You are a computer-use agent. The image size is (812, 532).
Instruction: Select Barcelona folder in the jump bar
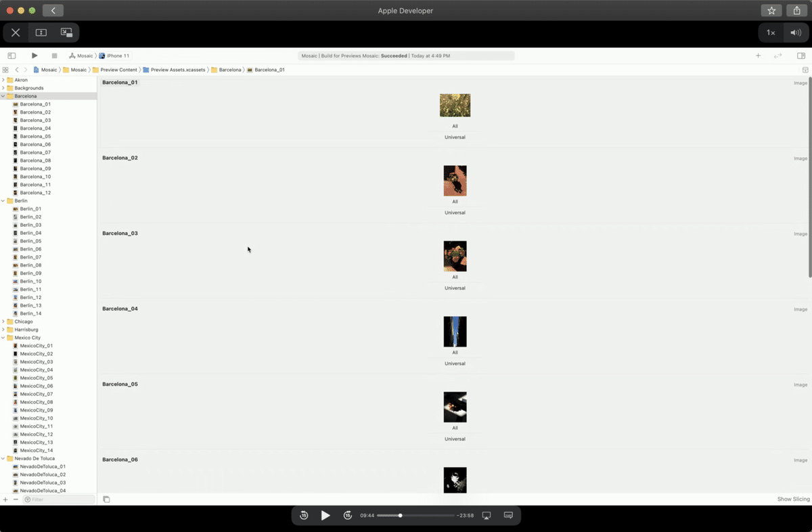pyautogui.click(x=226, y=70)
